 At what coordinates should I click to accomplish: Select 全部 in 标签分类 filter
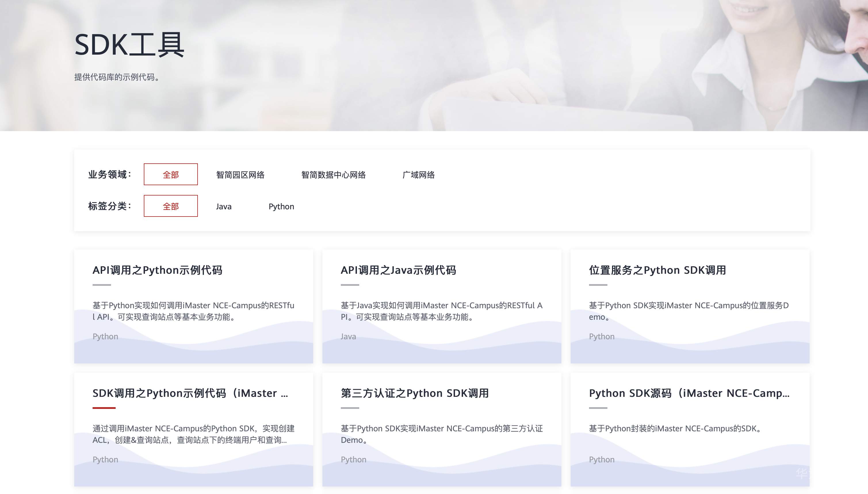[171, 206]
